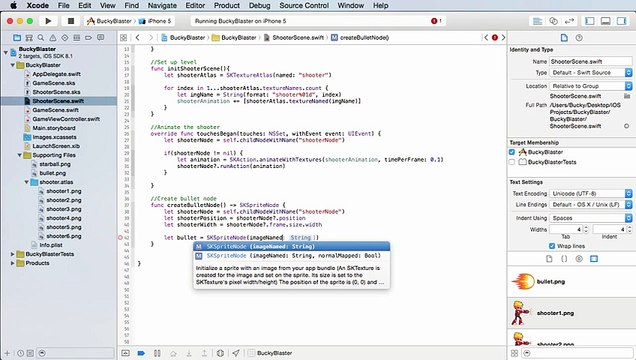Open the Editor menu

point(195,6)
